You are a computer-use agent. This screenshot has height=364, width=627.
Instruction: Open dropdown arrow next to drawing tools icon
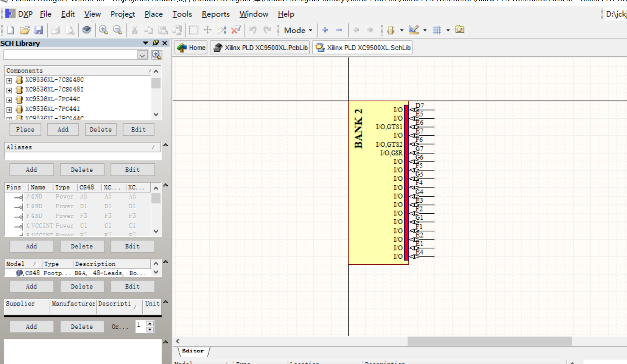click(x=425, y=30)
